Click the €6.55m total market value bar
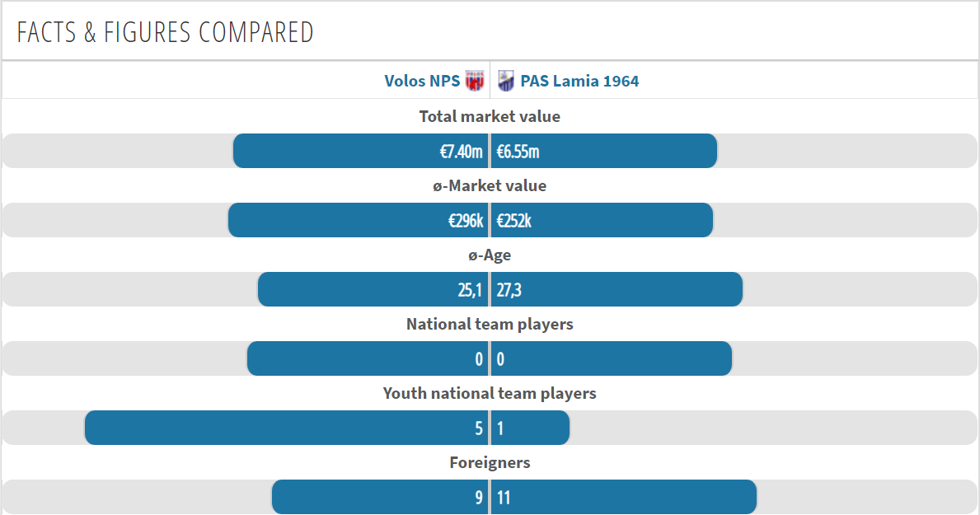The width and height of the screenshot is (980, 515). [604, 151]
